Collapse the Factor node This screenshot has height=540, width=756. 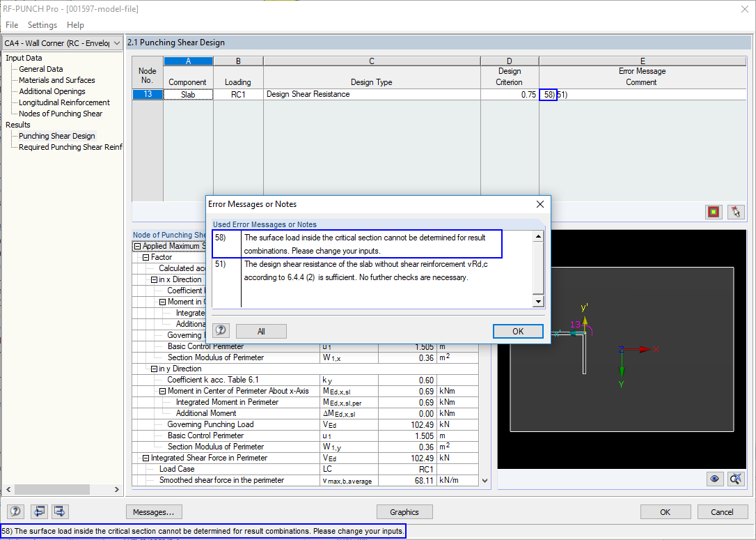point(145,257)
